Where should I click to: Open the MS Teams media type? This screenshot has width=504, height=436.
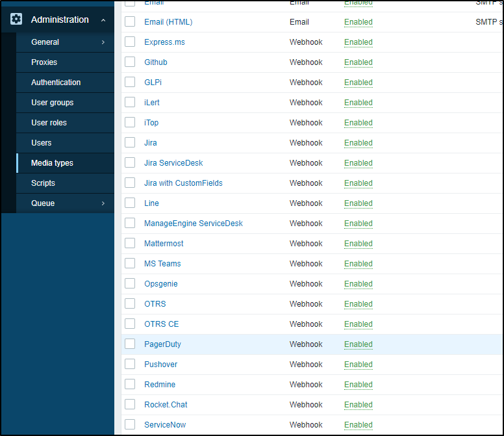(x=162, y=264)
